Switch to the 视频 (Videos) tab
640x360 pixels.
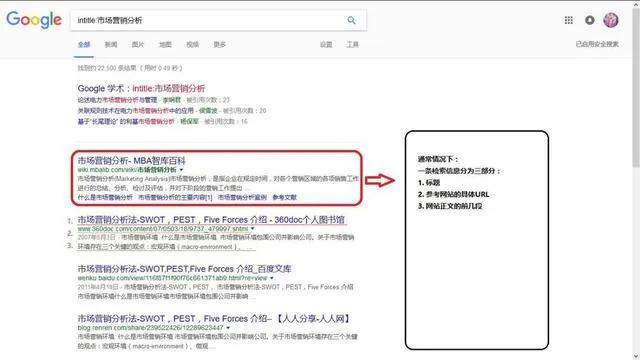[192, 44]
